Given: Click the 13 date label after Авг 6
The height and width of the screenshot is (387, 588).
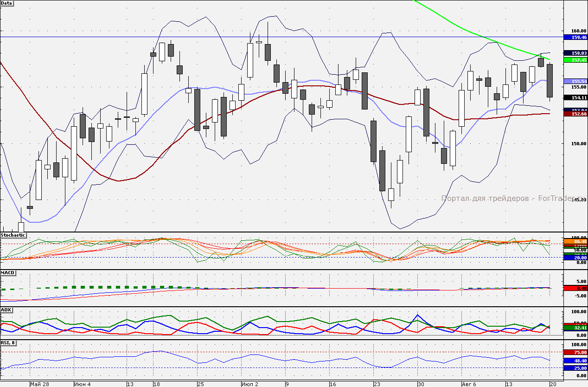Looking at the screenshot, I should tap(509, 384).
